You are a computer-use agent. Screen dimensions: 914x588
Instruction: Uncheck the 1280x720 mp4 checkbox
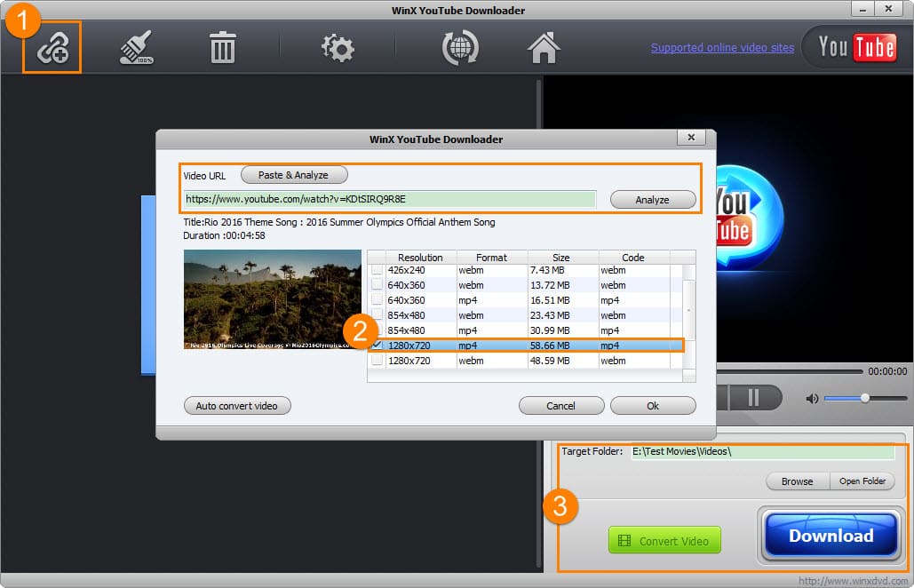tap(378, 345)
